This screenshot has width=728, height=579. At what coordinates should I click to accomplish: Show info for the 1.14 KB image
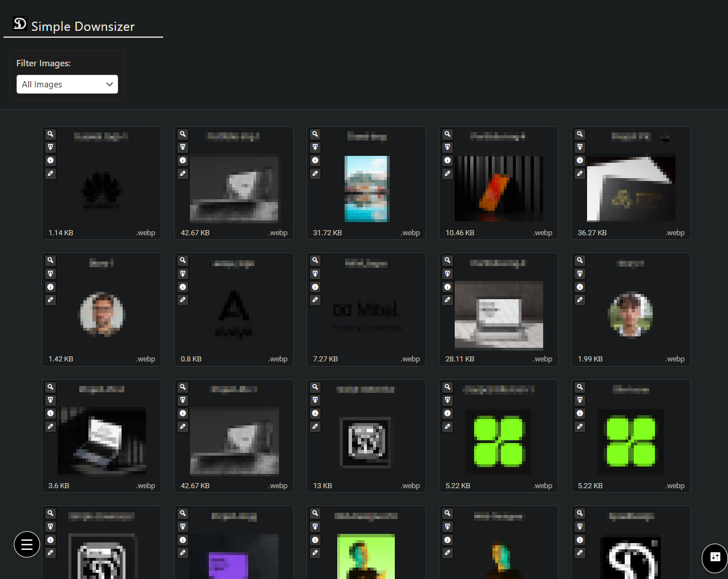pyautogui.click(x=51, y=160)
